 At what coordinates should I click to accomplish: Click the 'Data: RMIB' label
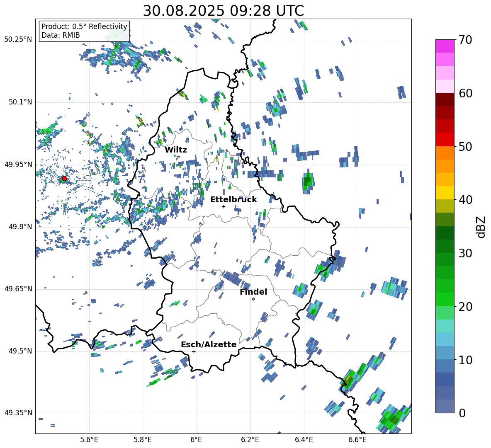point(61,35)
